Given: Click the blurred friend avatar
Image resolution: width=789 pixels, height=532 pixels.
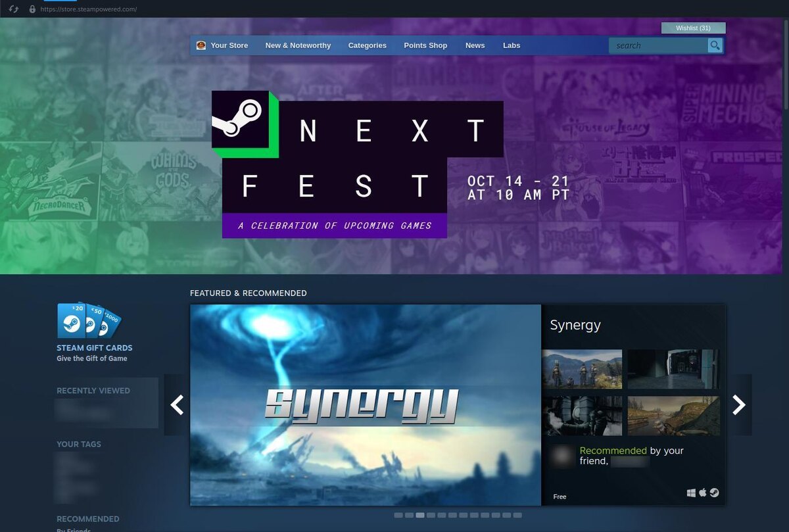Looking at the screenshot, I should point(562,456).
